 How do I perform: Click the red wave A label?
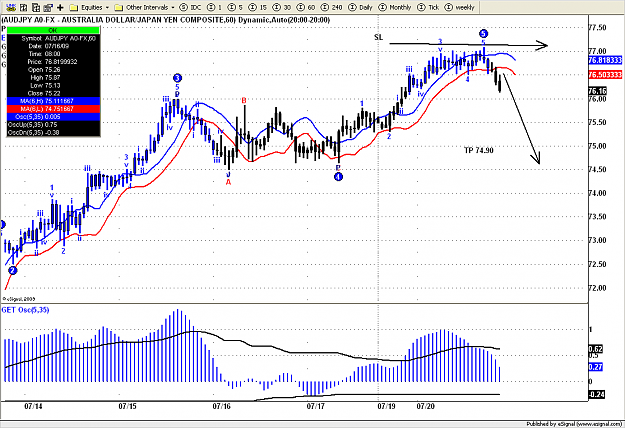point(228,182)
